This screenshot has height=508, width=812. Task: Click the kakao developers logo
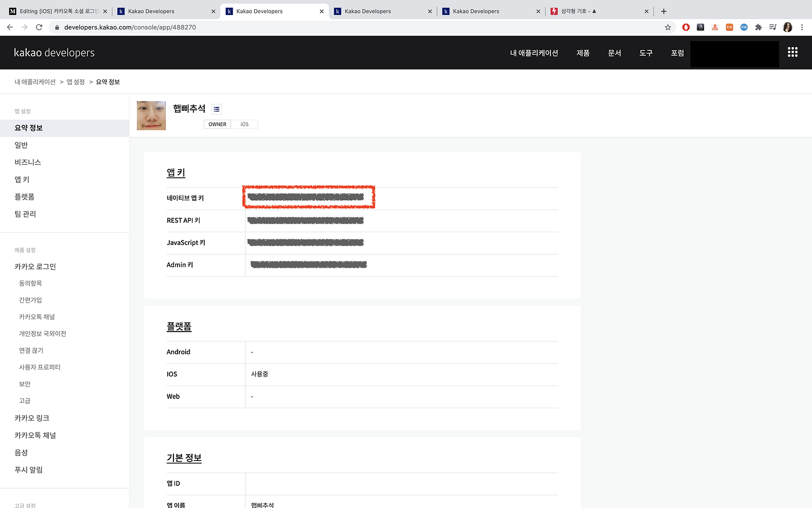(54, 53)
